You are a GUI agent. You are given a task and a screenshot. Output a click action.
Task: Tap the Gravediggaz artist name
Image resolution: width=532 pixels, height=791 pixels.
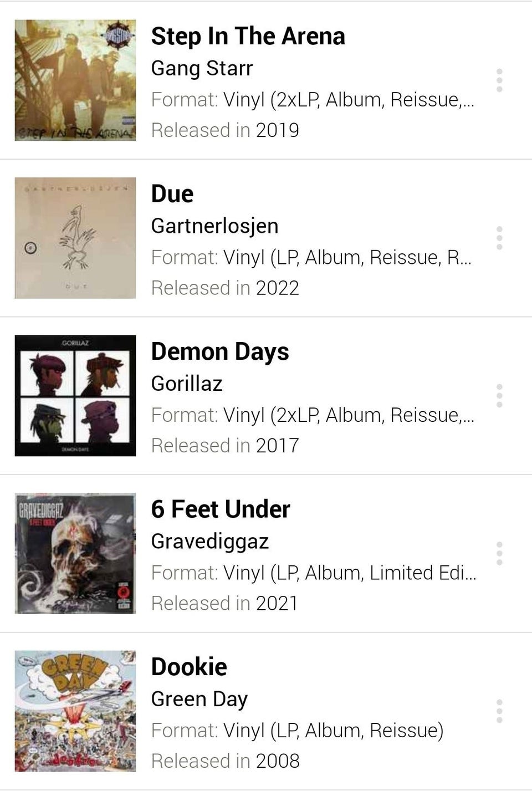point(210,541)
